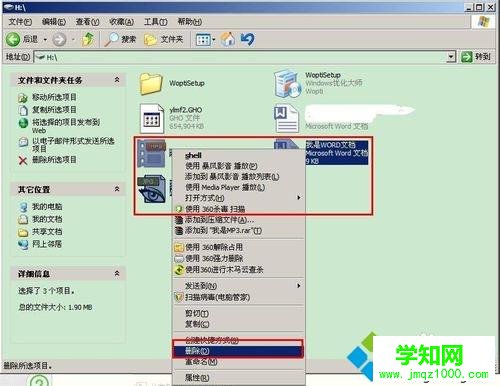The height and width of the screenshot is (386, 500).
Task: Open the Search magnifier tool
Action: click(111, 39)
